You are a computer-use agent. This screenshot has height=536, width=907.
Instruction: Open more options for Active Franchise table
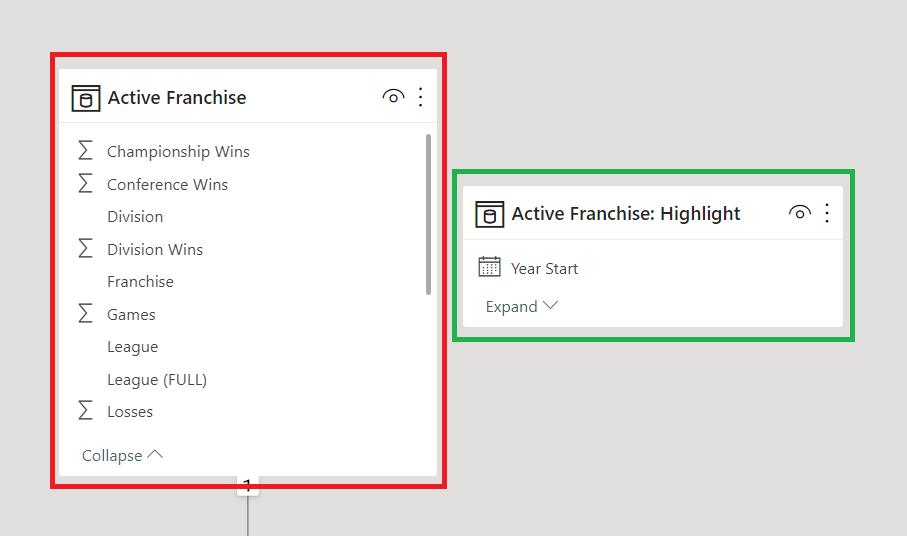(x=420, y=97)
